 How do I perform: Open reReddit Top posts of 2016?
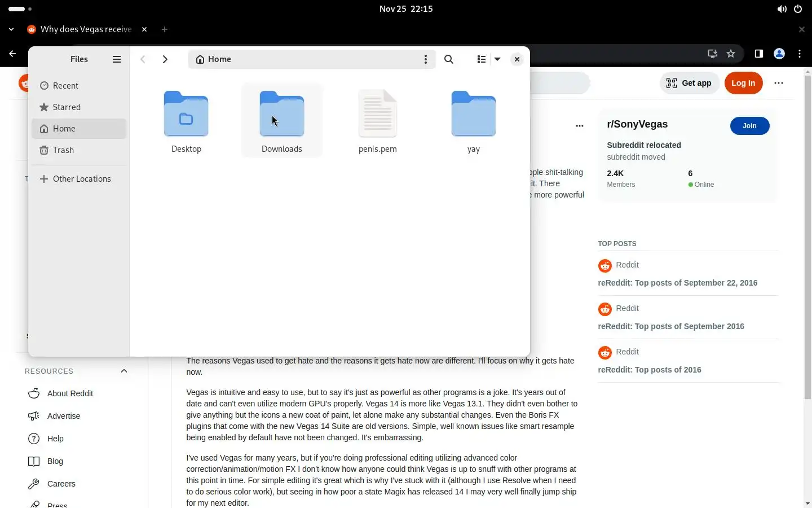[x=650, y=370]
